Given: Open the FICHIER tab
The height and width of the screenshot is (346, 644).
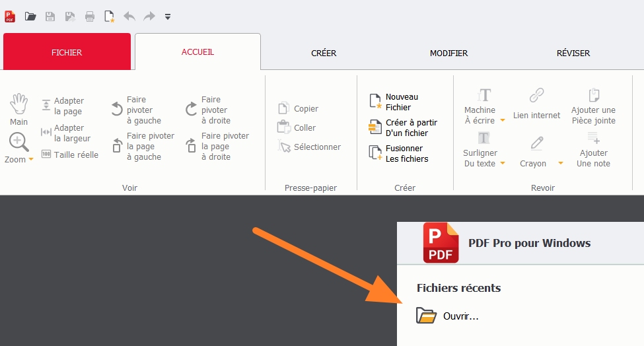Looking at the screenshot, I should point(67,52).
